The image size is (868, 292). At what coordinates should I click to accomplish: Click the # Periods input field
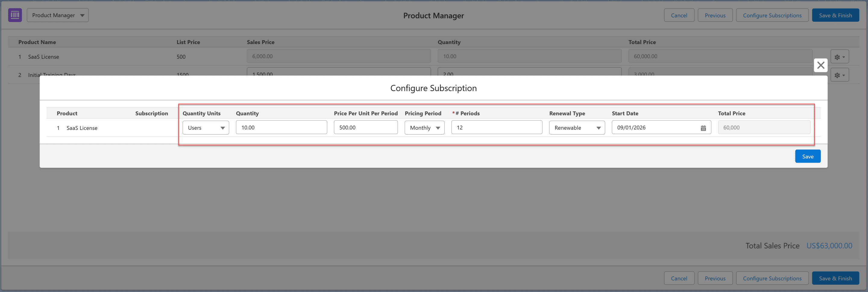[496, 128]
